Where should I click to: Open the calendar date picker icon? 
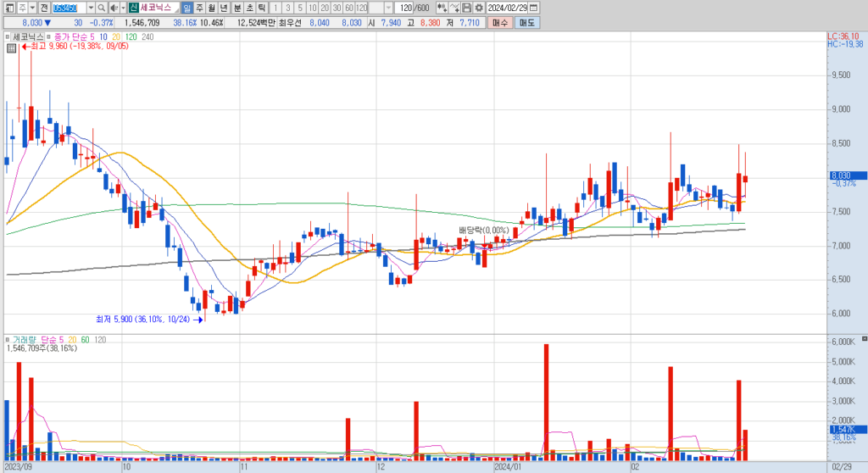click(x=534, y=8)
